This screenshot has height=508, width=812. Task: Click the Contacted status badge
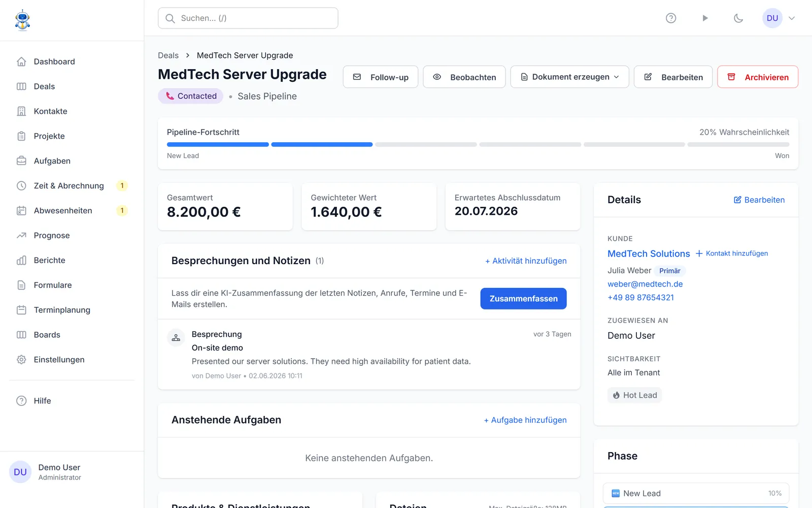(x=191, y=96)
